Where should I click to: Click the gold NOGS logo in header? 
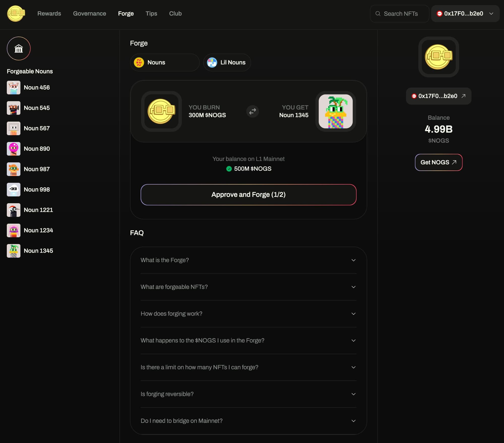pyautogui.click(x=16, y=13)
